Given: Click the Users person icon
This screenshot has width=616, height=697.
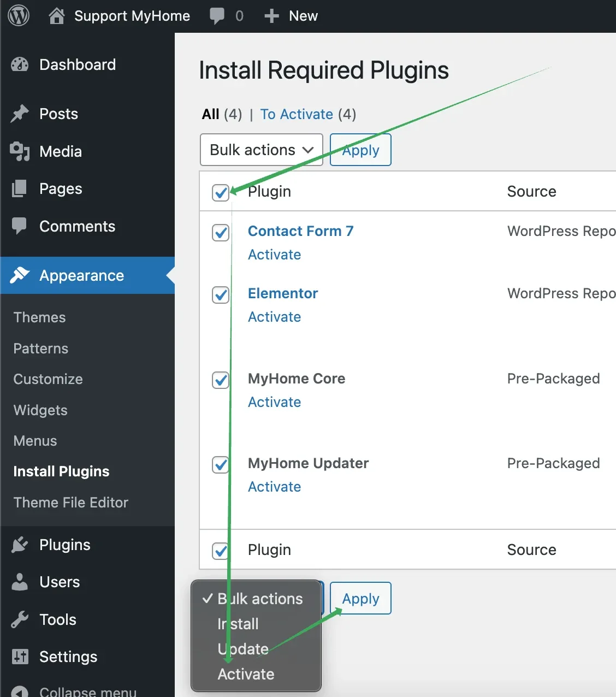Looking at the screenshot, I should coord(20,582).
